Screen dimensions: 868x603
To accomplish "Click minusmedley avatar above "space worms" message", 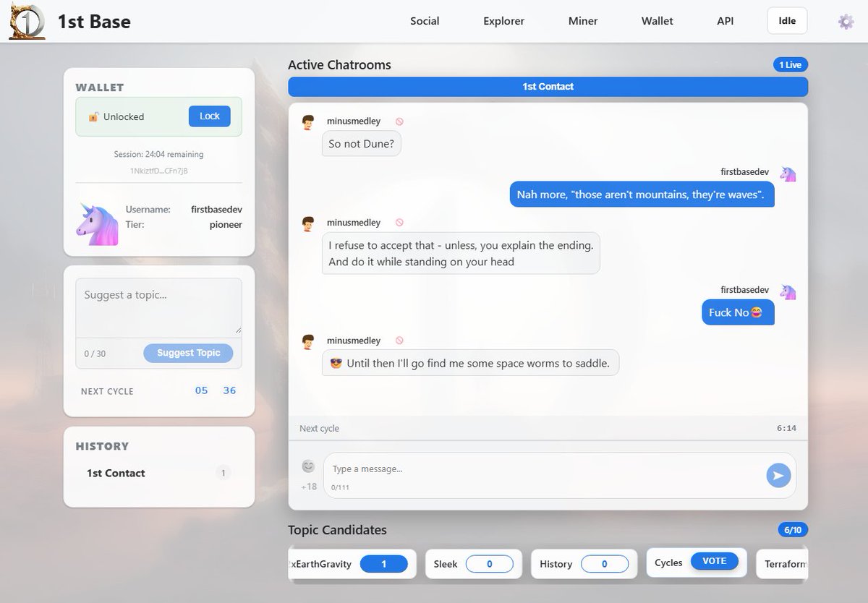I will [309, 341].
